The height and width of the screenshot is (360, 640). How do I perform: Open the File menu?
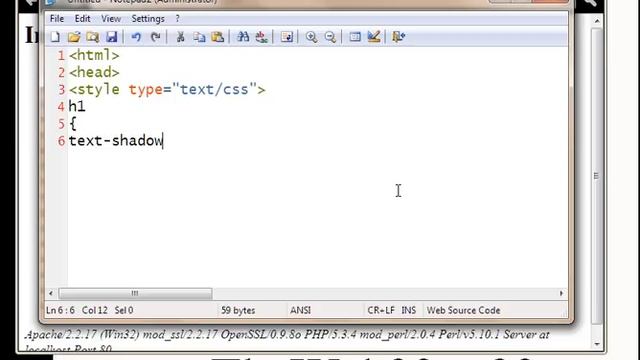click(57, 19)
